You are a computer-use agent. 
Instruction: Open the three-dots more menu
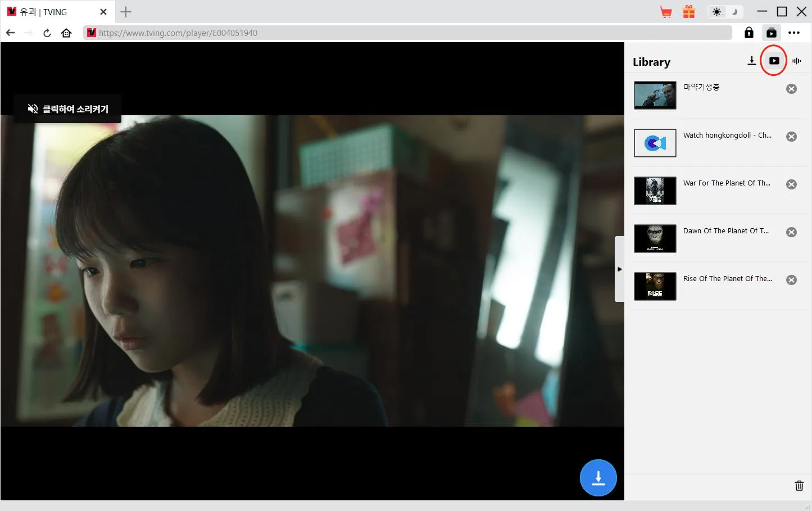coord(793,33)
